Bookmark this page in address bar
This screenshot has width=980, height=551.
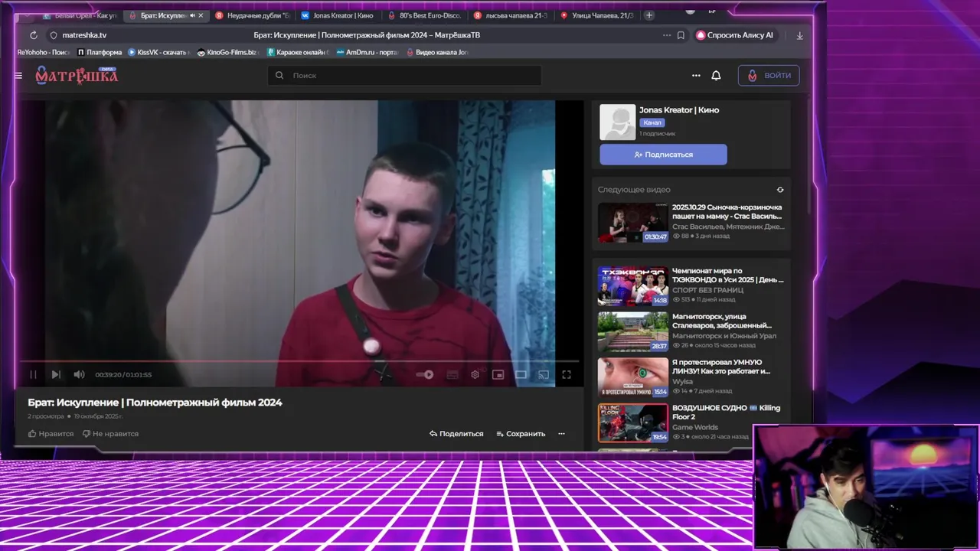click(681, 35)
